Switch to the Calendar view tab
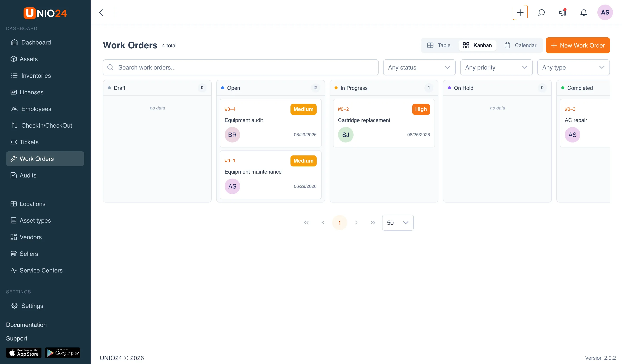Screen dimensions: 622x364 point(520,45)
